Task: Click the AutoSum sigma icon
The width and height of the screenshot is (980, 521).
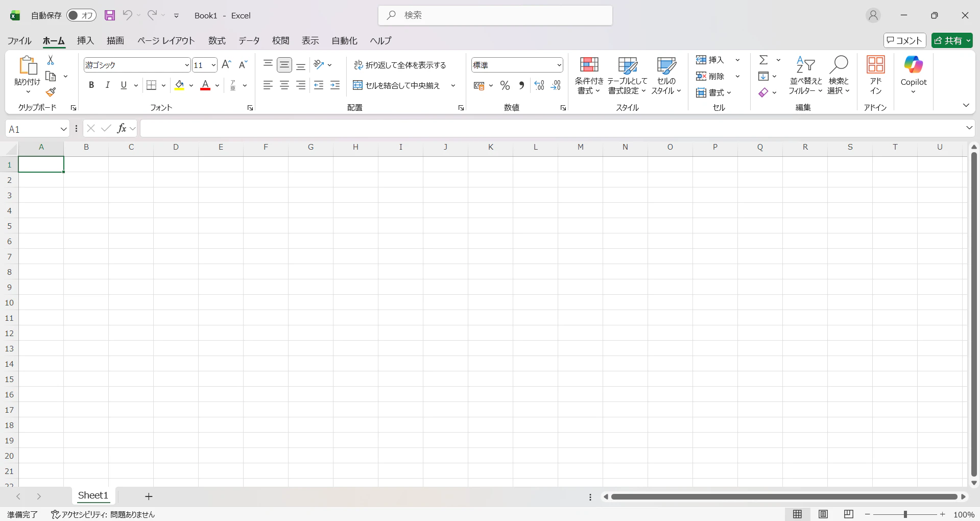Action: pos(763,60)
